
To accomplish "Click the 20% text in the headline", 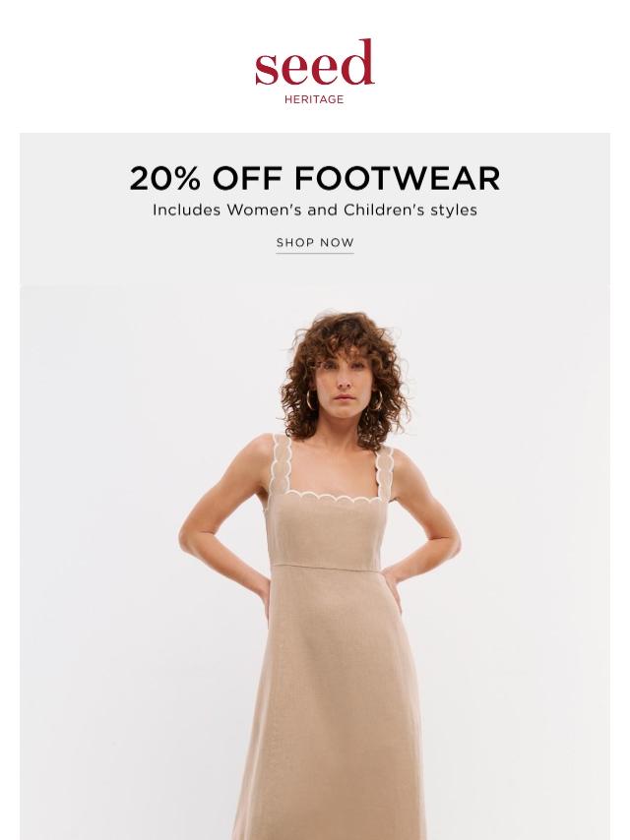I will click(165, 178).
